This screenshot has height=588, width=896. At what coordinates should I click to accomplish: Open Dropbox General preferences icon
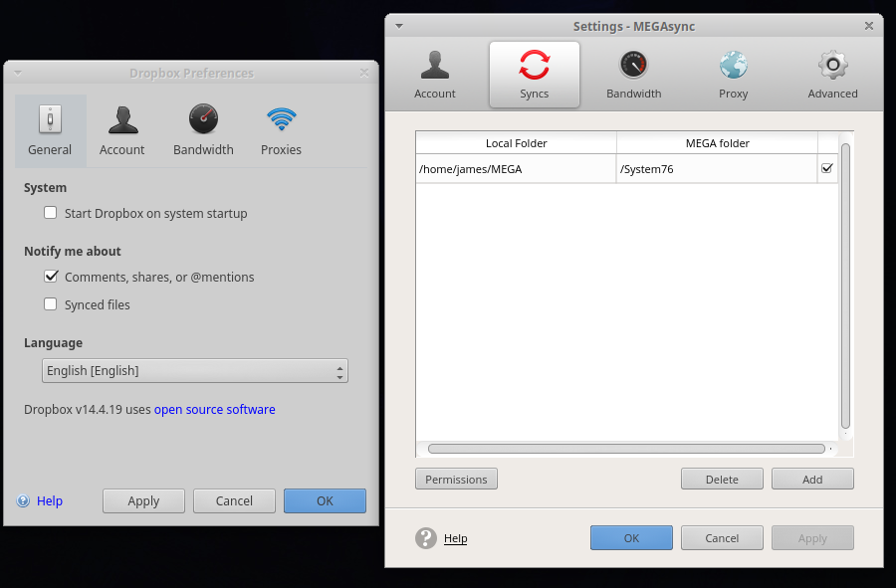click(x=50, y=120)
